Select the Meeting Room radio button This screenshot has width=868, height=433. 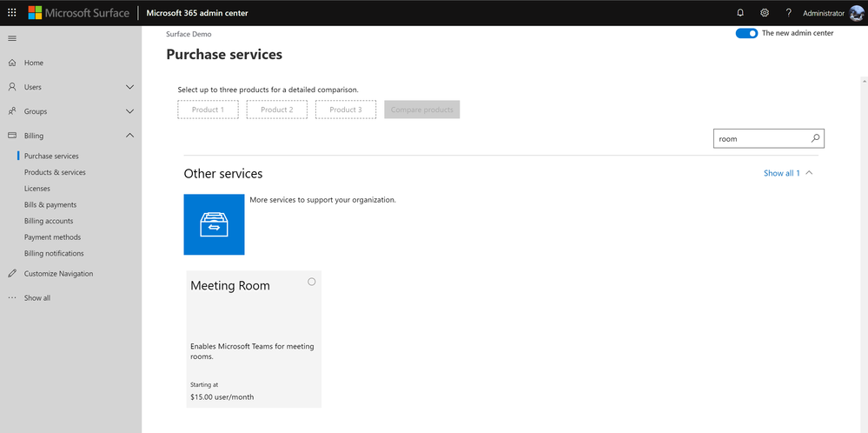312,282
